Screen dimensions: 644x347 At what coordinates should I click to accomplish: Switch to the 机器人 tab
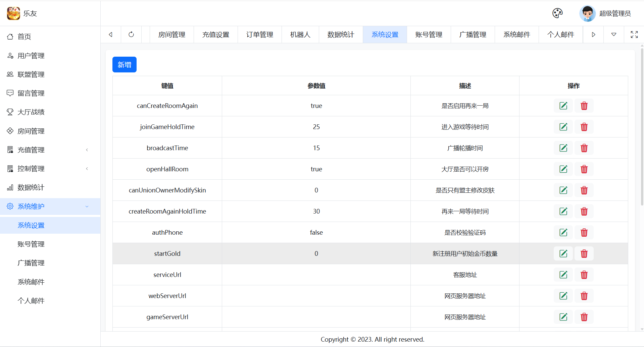pyautogui.click(x=300, y=35)
